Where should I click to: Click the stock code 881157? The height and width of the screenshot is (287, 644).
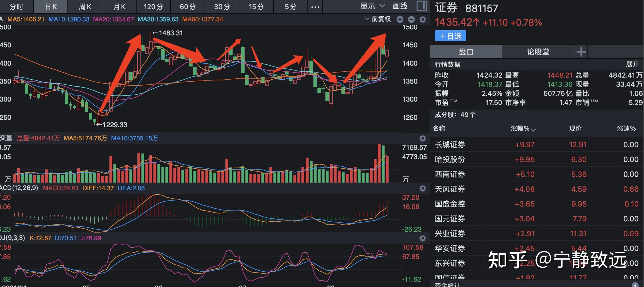tap(481, 9)
